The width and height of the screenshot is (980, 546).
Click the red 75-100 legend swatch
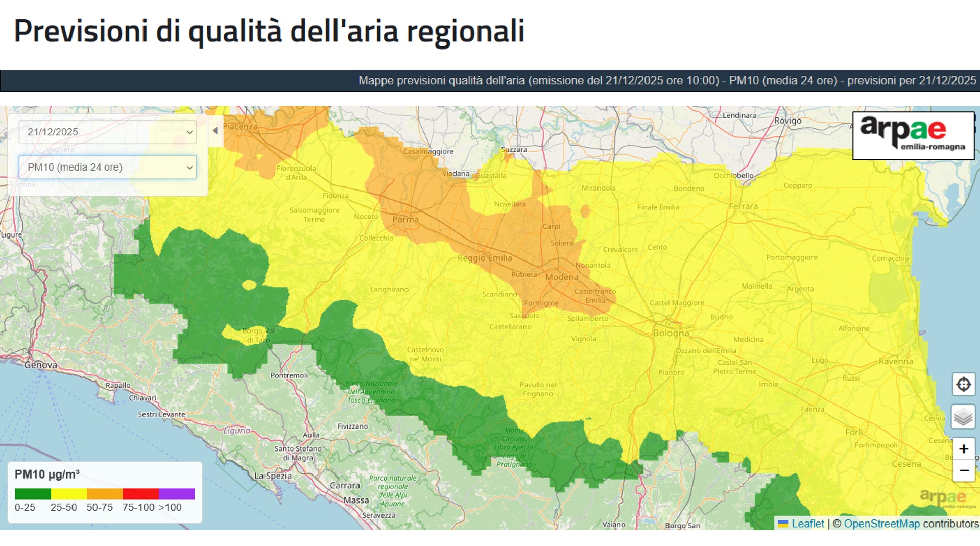click(140, 493)
